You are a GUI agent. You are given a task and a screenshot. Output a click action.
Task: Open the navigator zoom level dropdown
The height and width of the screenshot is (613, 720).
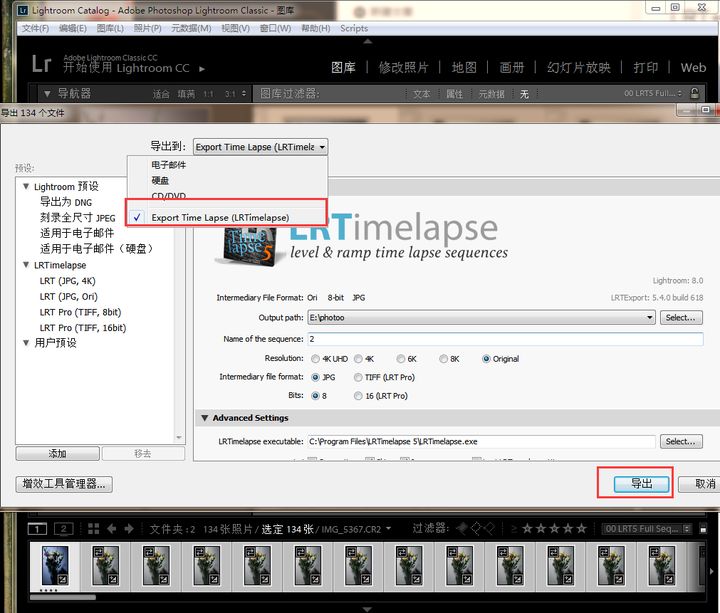(243, 94)
